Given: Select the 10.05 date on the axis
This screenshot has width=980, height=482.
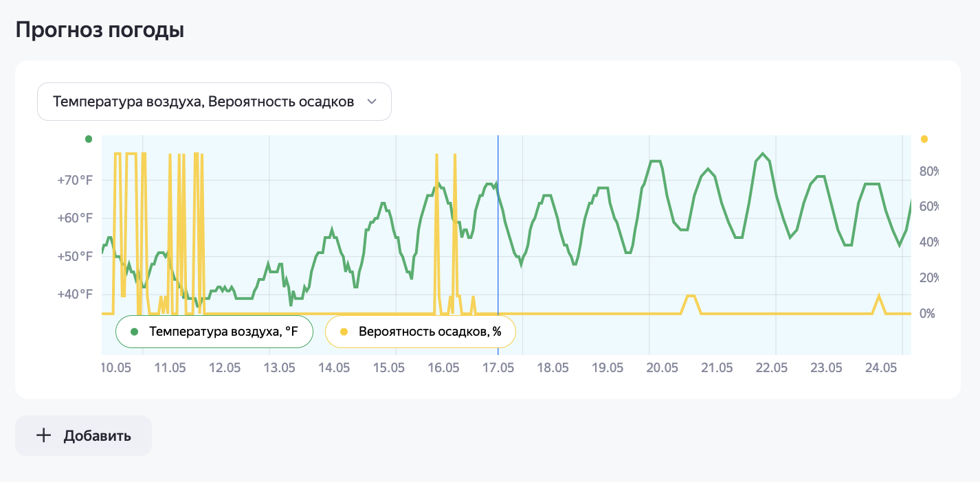Looking at the screenshot, I should coord(115,368).
